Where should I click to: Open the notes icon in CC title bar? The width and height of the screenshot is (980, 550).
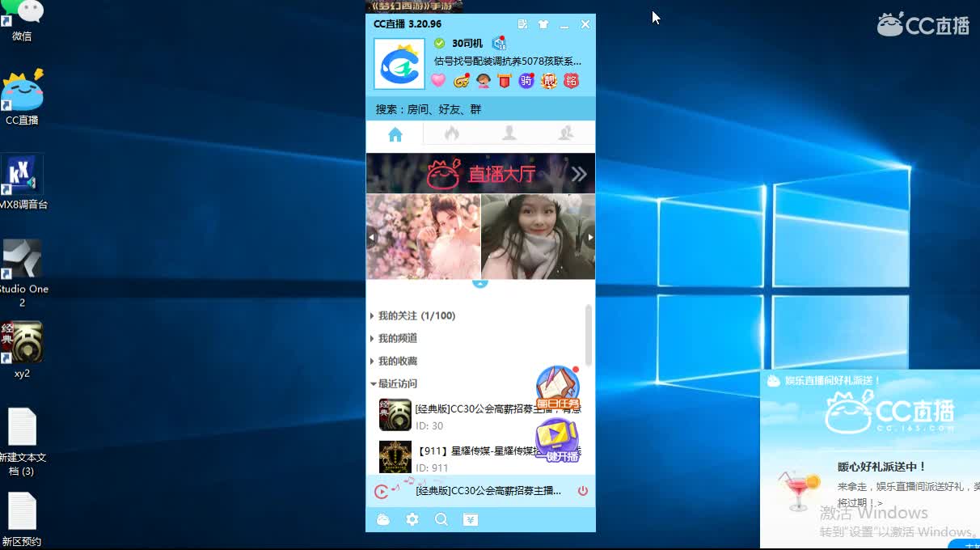(522, 24)
